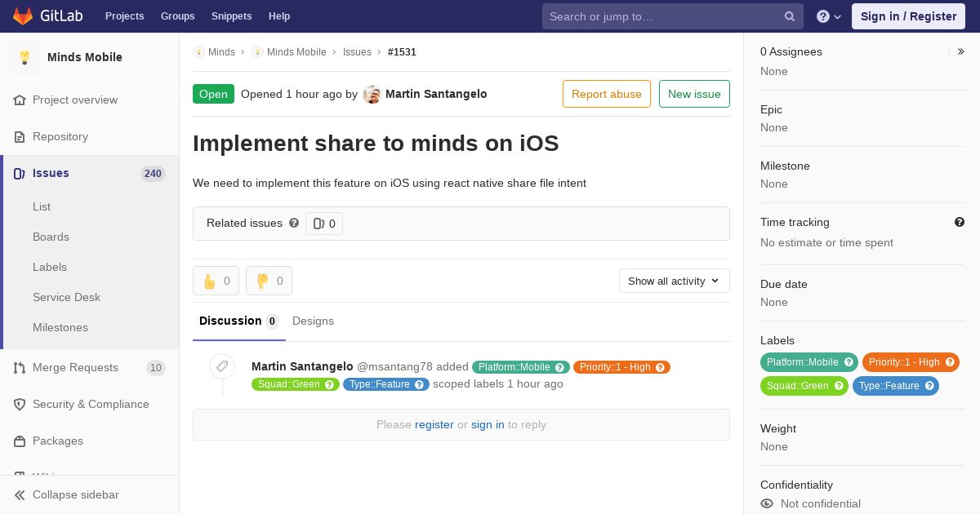Click help icon on sidebar Priority::1 - High label
Image resolution: width=980 pixels, height=514 pixels.
tap(950, 362)
